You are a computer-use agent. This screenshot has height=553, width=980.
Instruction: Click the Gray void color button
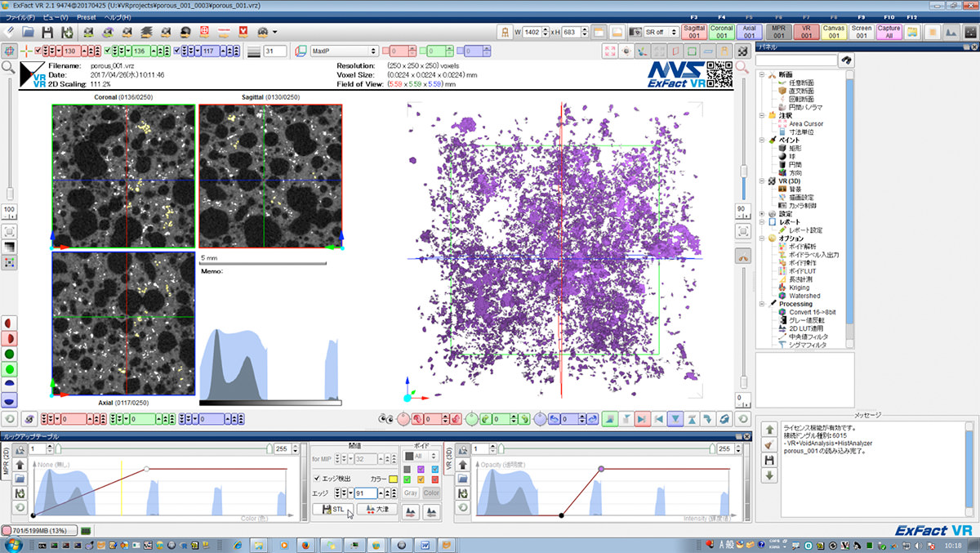(411, 493)
